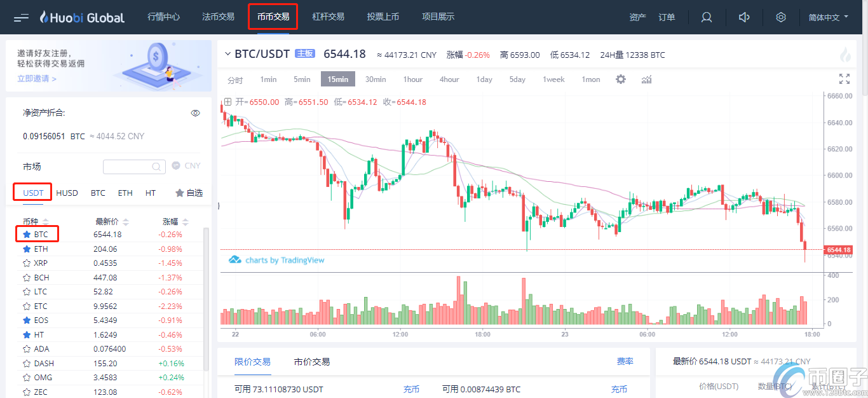Select 分时 chart interval
Image resolution: width=868 pixels, height=398 pixels.
tap(235, 80)
